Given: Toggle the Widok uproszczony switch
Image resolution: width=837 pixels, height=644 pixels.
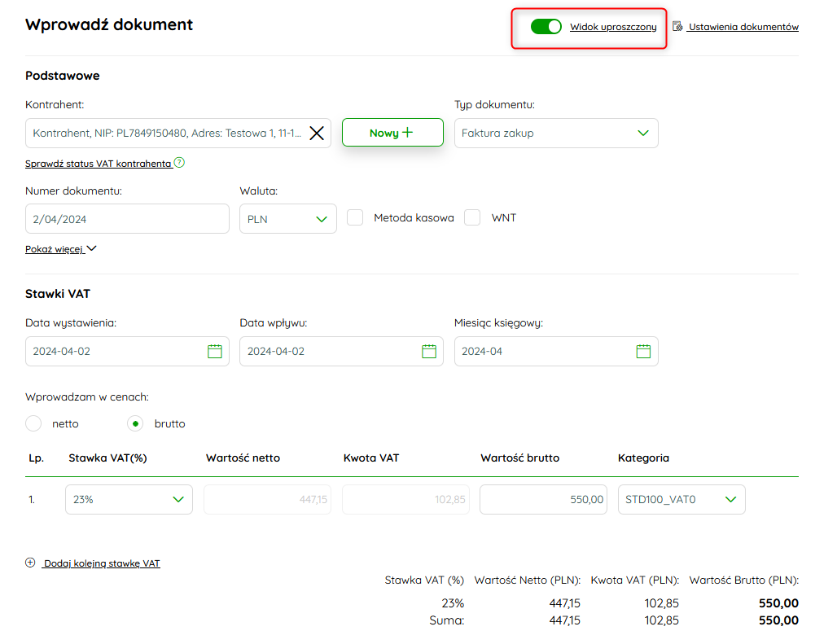Looking at the screenshot, I should (546, 27).
